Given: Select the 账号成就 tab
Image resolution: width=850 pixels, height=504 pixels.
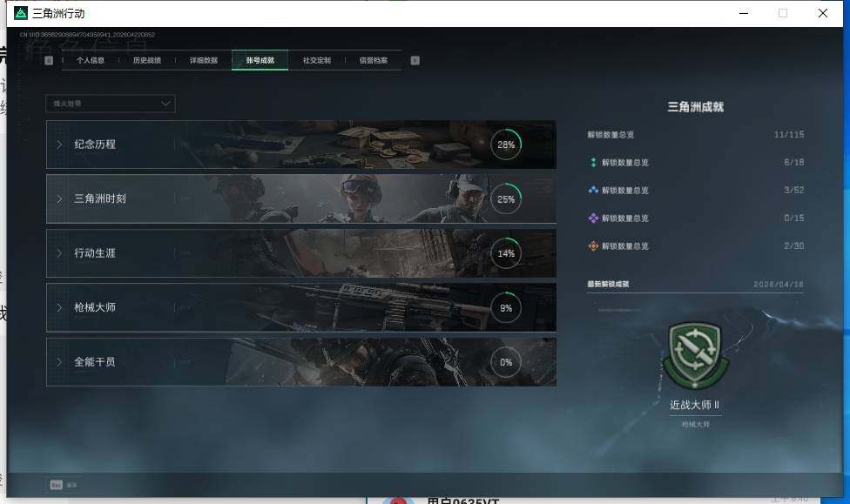Looking at the screenshot, I should point(260,60).
